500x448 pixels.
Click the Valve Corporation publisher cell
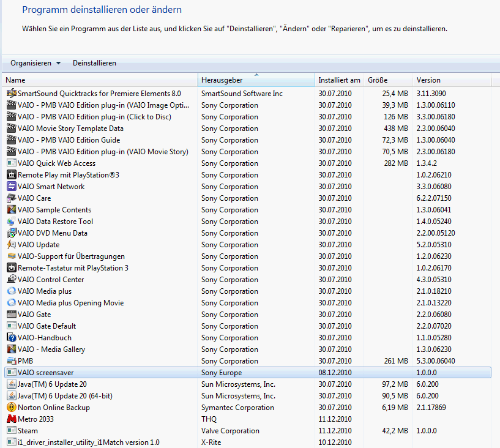point(230,431)
